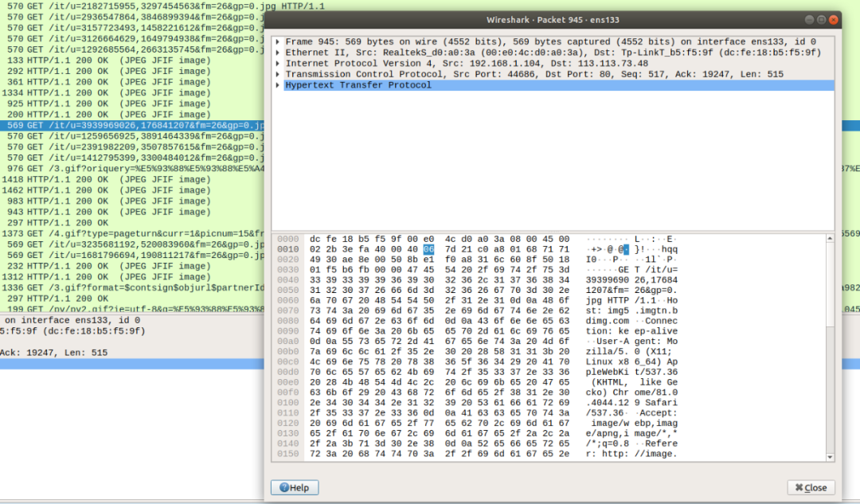Expand the Frame 945 tree node arrow
Viewport: 860px width, 504px height.
tap(278, 41)
